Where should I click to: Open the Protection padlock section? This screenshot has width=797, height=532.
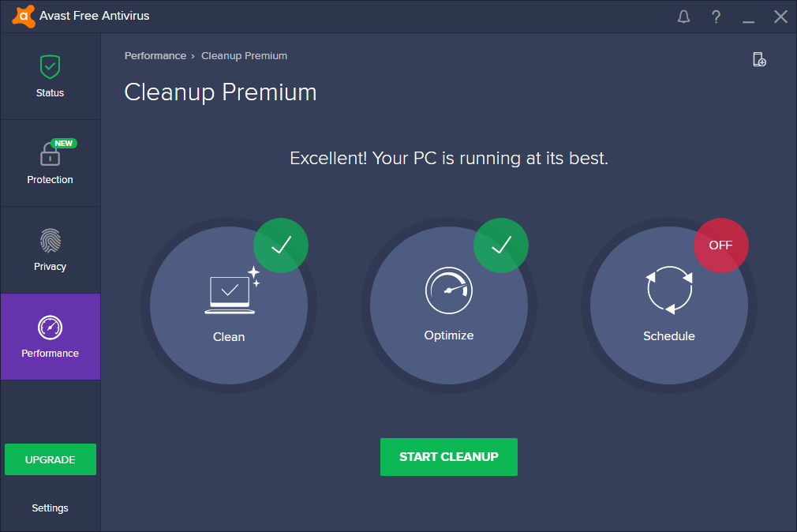50,154
